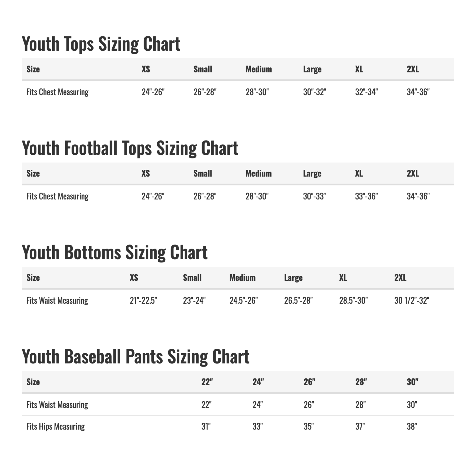Select the 28" waist value in Baseball Pants
476x476 pixels.
(360, 405)
